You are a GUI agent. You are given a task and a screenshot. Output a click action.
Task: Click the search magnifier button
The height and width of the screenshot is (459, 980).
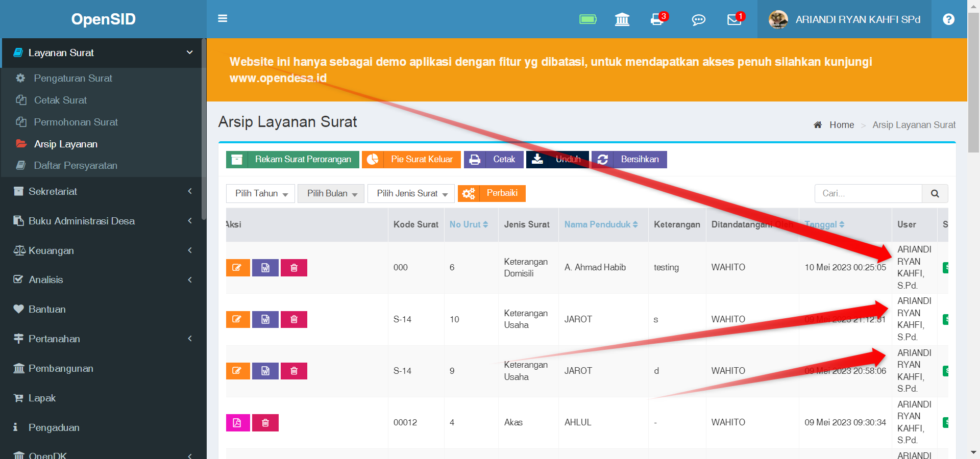(x=935, y=193)
